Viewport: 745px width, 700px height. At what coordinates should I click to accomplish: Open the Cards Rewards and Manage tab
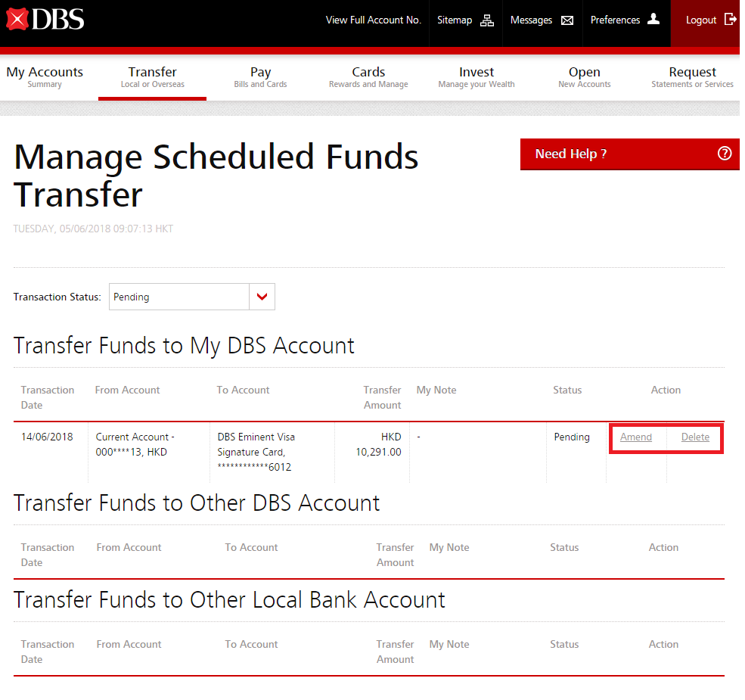click(368, 77)
